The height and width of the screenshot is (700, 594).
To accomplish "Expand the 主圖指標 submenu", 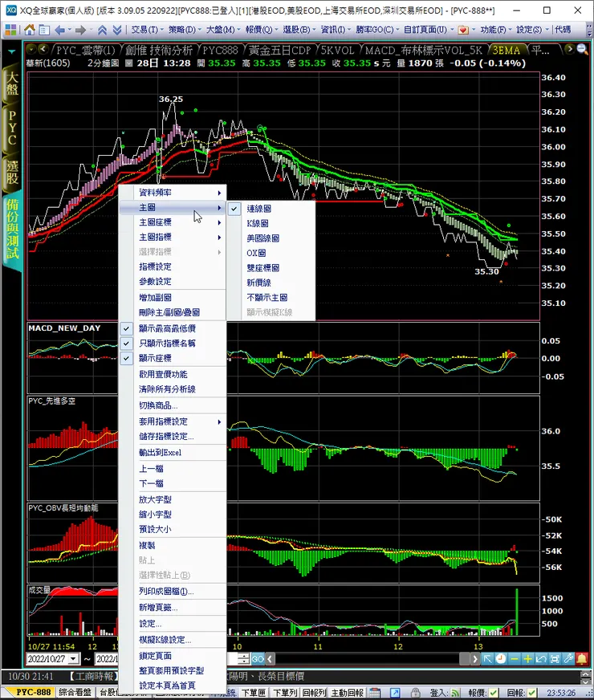I will pos(173,237).
